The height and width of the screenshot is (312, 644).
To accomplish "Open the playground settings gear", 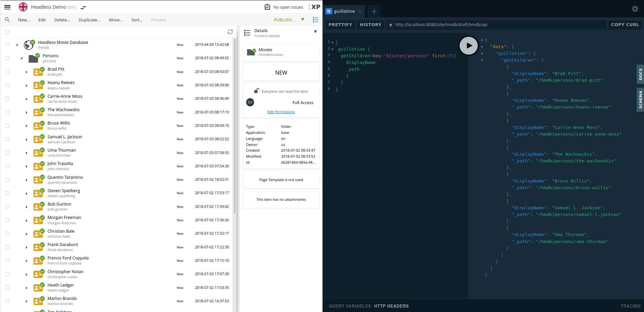I will pos(635,9).
